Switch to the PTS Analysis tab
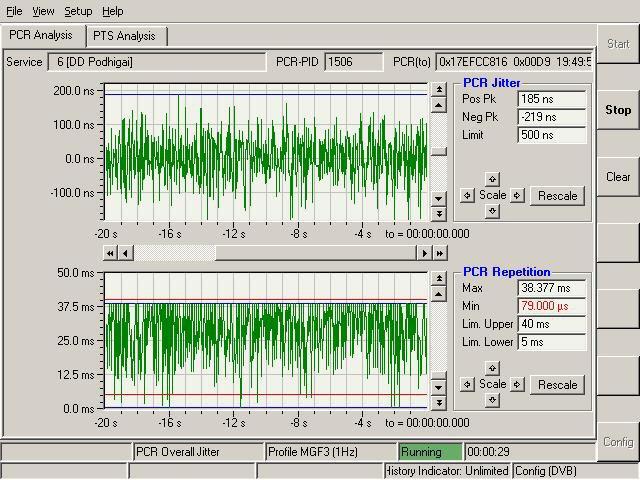 124,36
